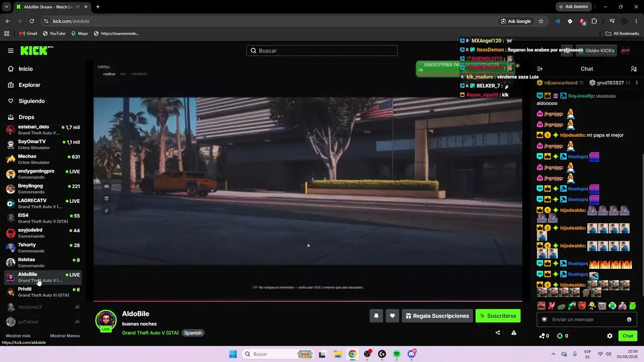The image size is (644, 362).
Task: Open the chat users list icon
Action: 633,69
